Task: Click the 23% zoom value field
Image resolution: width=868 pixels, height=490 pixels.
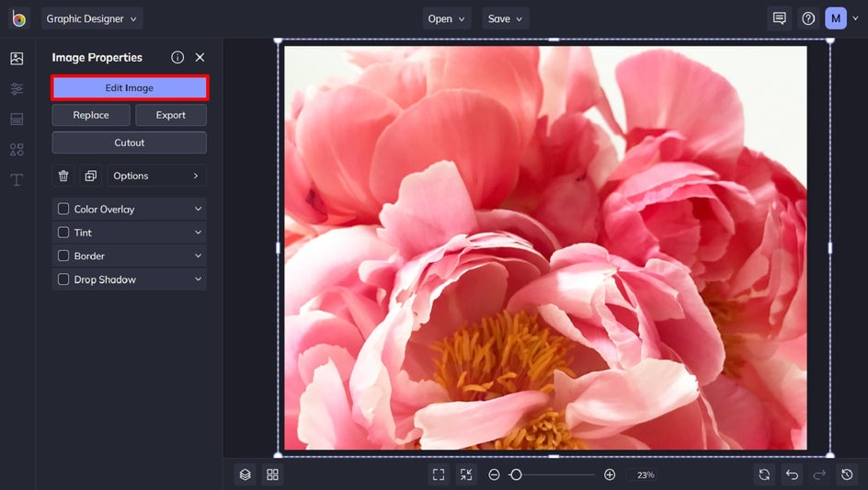Action: (x=645, y=474)
